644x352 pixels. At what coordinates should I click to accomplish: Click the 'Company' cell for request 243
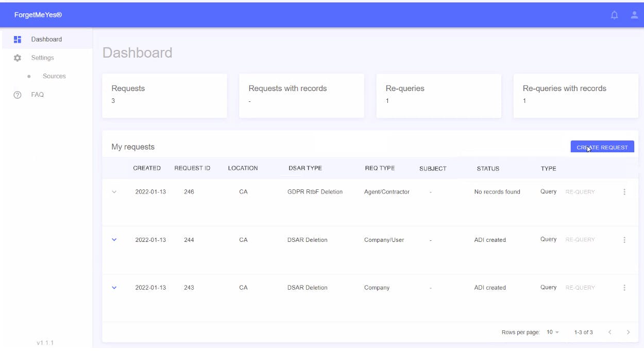point(377,288)
